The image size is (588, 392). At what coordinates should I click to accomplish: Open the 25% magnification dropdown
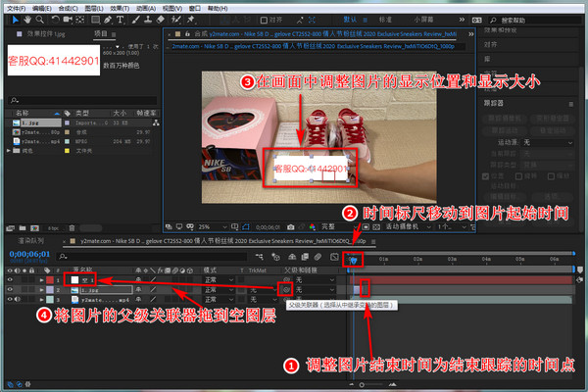[x=213, y=227]
